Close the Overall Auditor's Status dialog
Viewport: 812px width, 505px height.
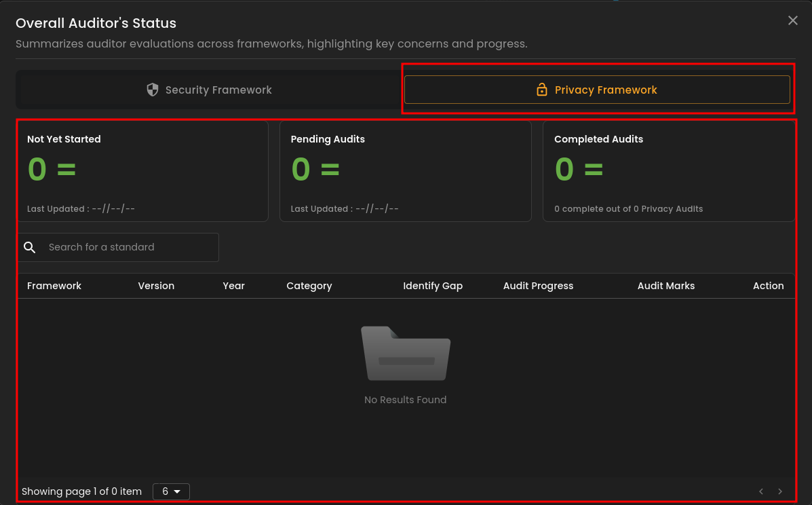792,21
